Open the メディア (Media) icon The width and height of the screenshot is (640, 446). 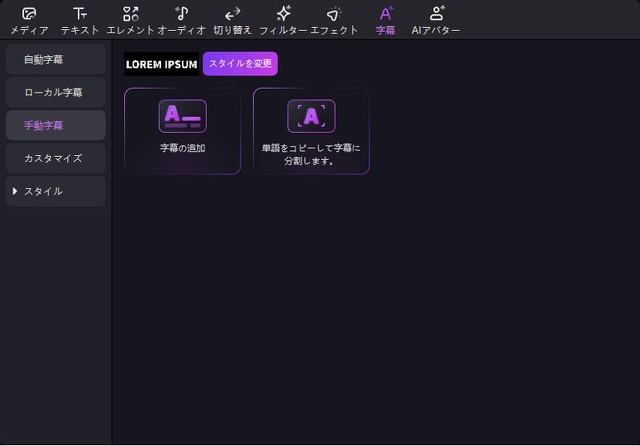[29, 14]
